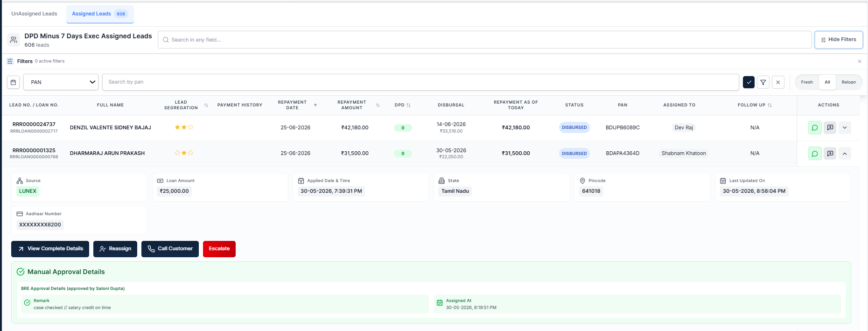The width and height of the screenshot is (868, 331).
Task: Close the Filters panel with the X
Action: [x=860, y=61]
